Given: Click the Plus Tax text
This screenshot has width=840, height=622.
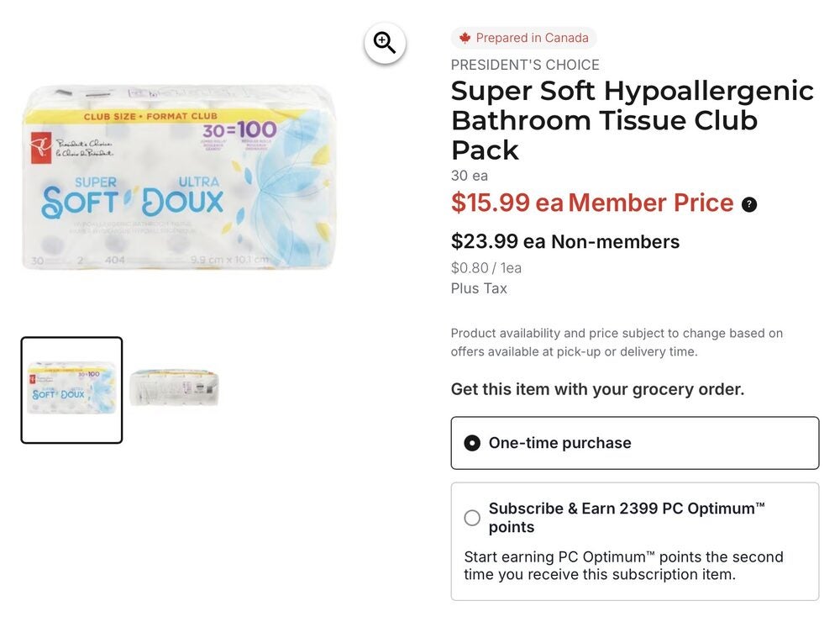Looking at the screenshot, I should click(x=479, y=288).
